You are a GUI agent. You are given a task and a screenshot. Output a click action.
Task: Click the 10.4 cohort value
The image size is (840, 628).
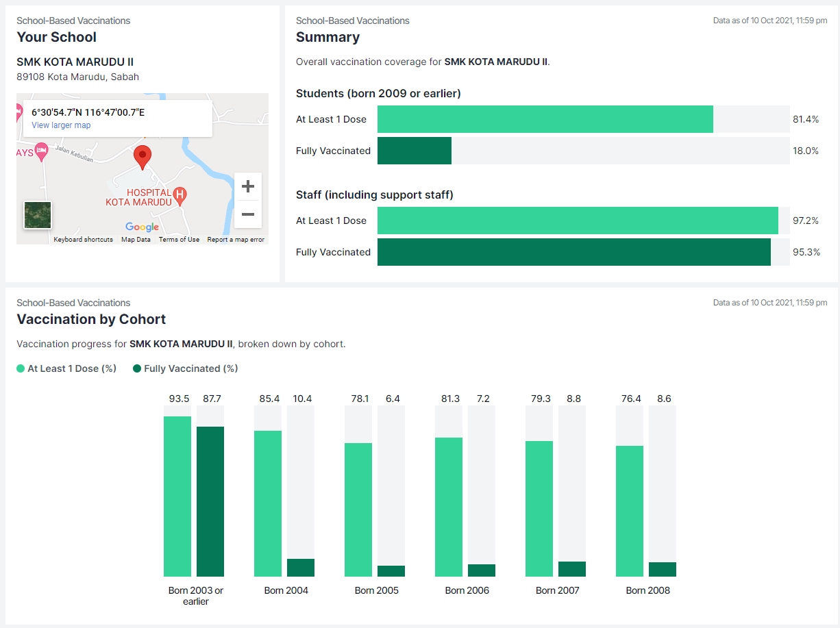tap(301, 399)
